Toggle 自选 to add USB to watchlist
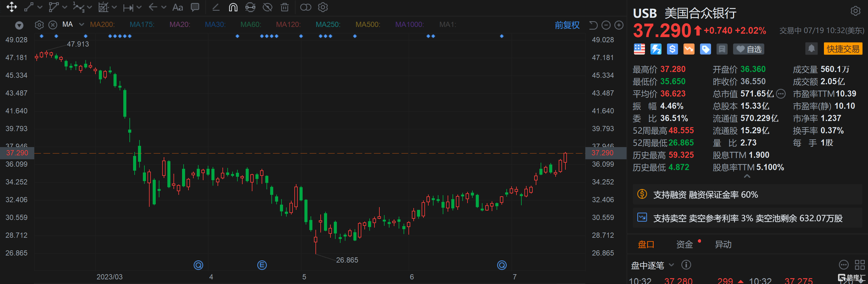The height and width of the screenshot is (284, 868). (748, 49)
